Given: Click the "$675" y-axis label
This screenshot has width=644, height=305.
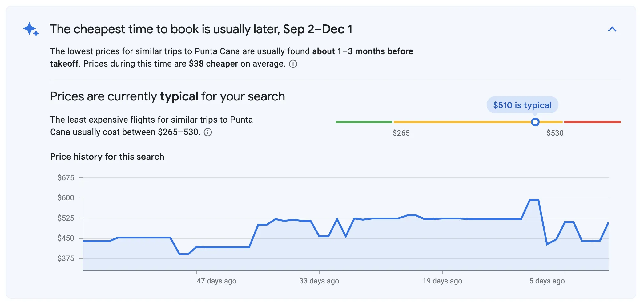Looking at the screenshot, I should click(66, 178).
